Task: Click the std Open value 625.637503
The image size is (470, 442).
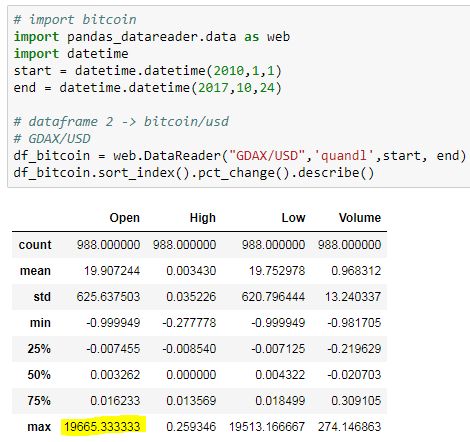Action: pos(108,297)
